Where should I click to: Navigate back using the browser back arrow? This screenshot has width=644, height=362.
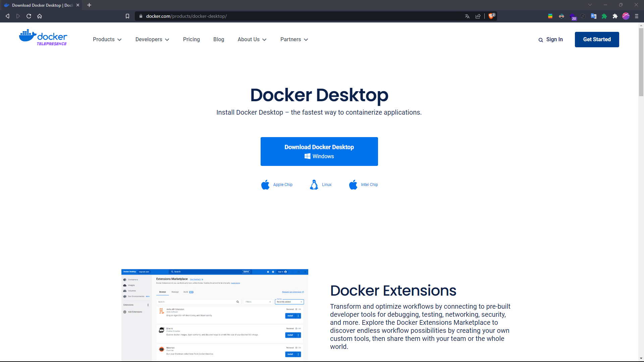[x=7, y=16]
